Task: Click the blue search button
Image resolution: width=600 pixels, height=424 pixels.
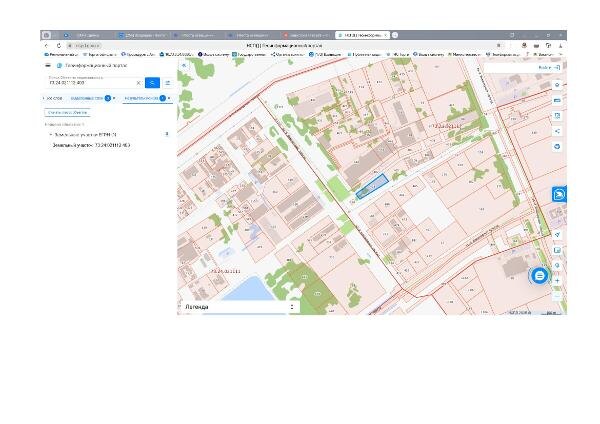Action: click(x=152, y=83)
